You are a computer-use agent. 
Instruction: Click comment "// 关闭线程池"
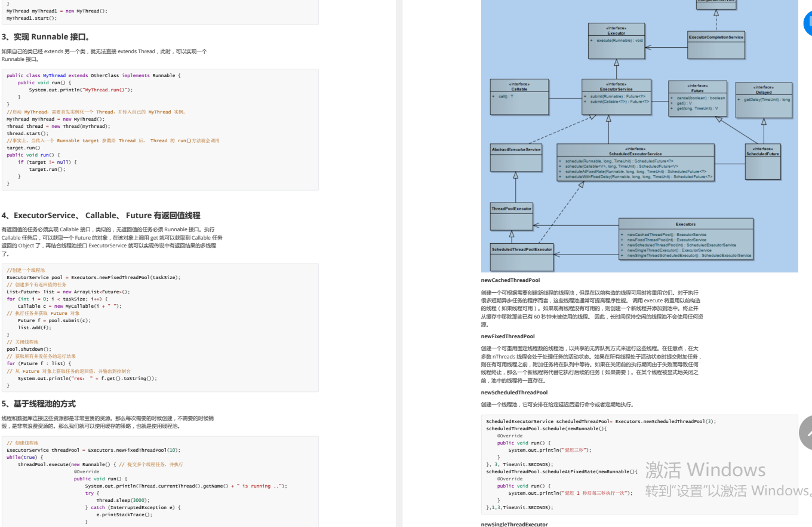24,342
